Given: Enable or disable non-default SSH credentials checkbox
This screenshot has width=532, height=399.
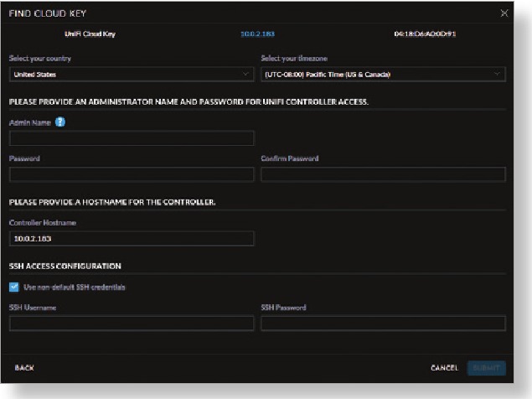Looking at the screenshot, I should 14,287.
